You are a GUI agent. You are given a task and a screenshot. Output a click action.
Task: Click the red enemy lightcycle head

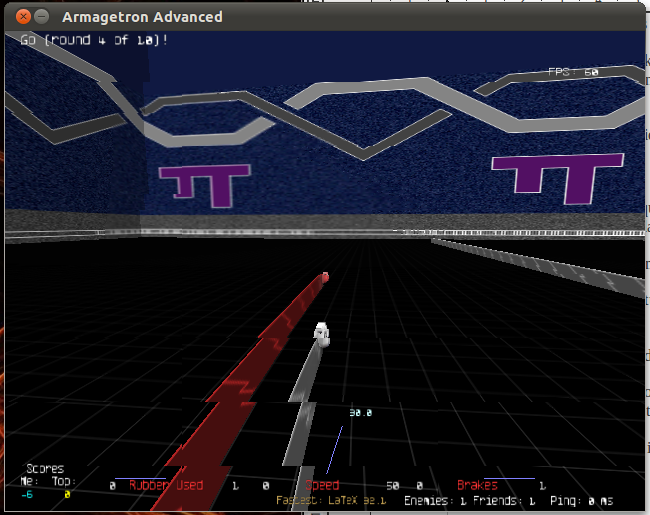tap(325, 277)
